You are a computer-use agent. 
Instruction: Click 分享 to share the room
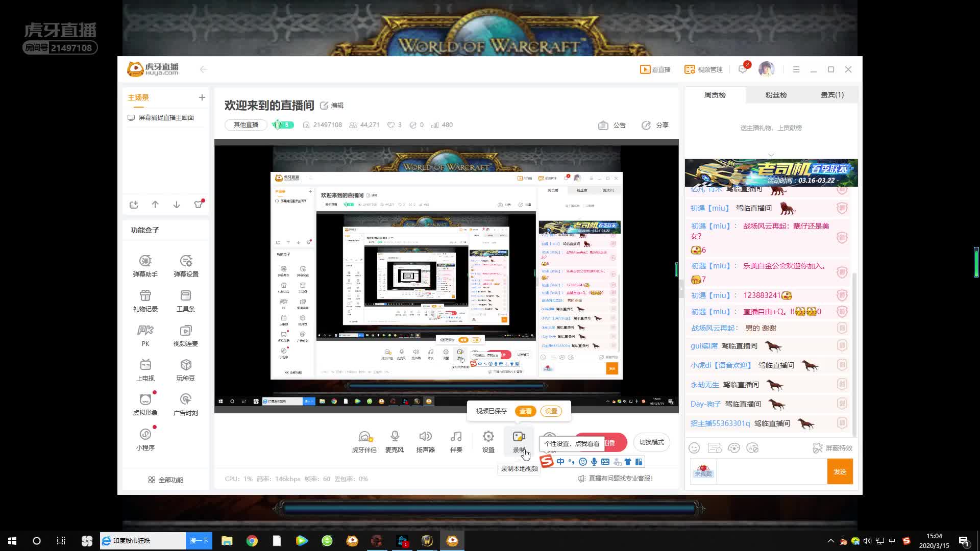tap(655, 125)
